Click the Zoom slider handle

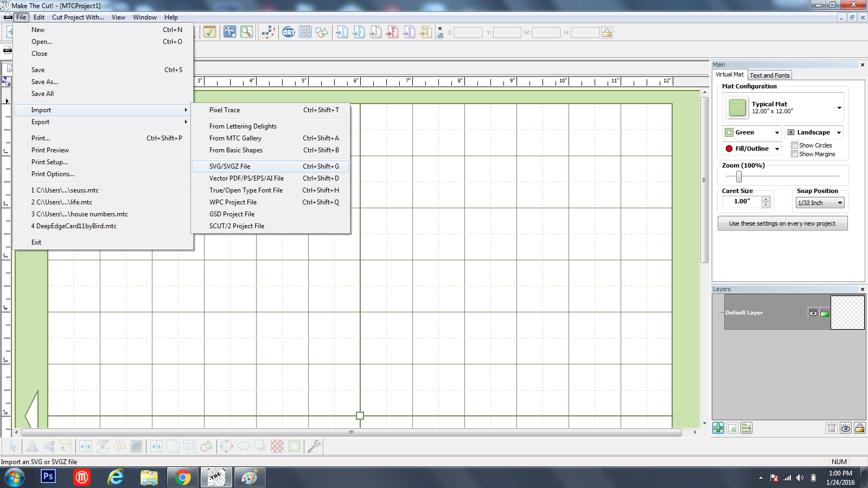point(739,176)
